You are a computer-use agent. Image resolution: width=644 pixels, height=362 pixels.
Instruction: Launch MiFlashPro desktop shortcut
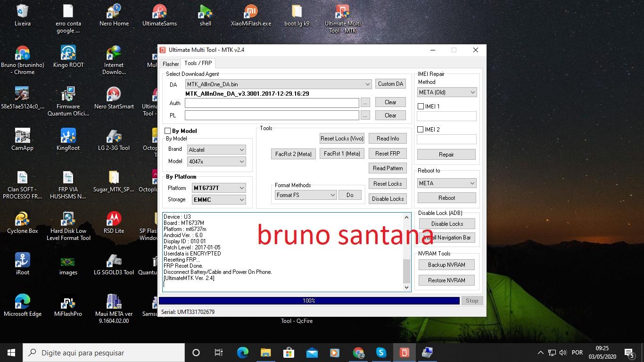68,305
